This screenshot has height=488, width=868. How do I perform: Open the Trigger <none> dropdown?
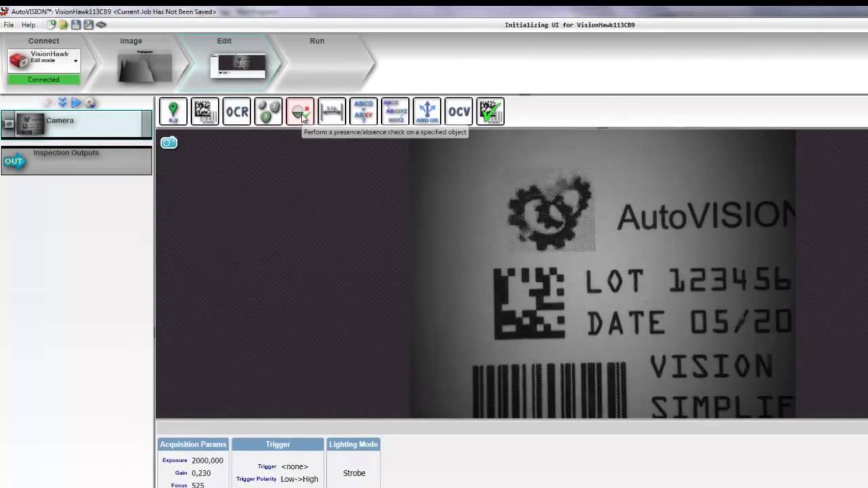click(x=294, y=466)
